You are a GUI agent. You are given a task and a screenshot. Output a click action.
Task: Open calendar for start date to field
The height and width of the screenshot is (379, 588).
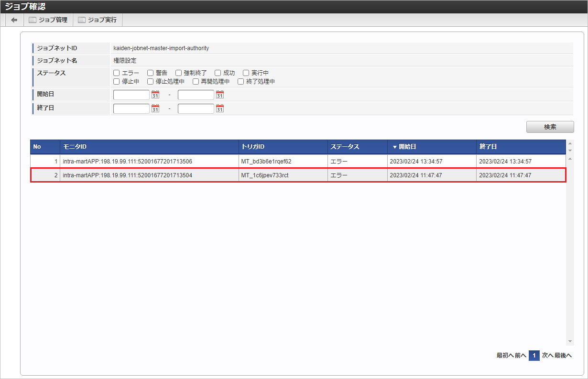219,95
